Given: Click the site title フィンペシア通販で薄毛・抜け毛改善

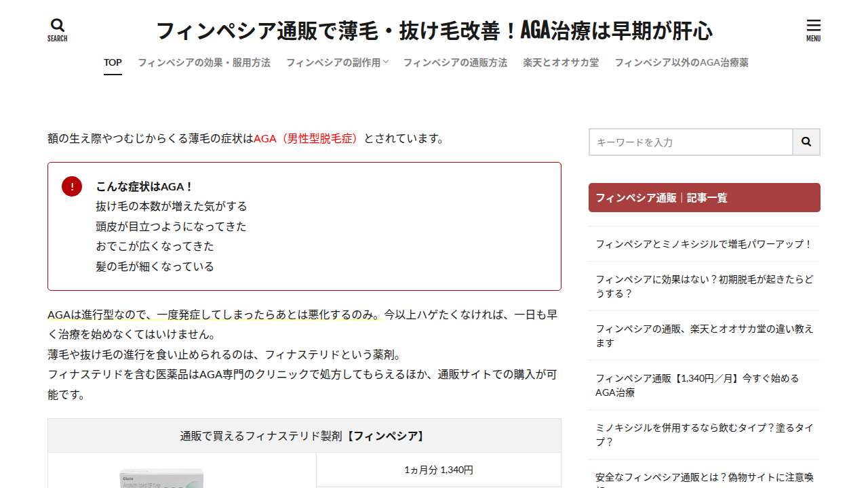Looking at the screenshot, I should tap(434, 30).
